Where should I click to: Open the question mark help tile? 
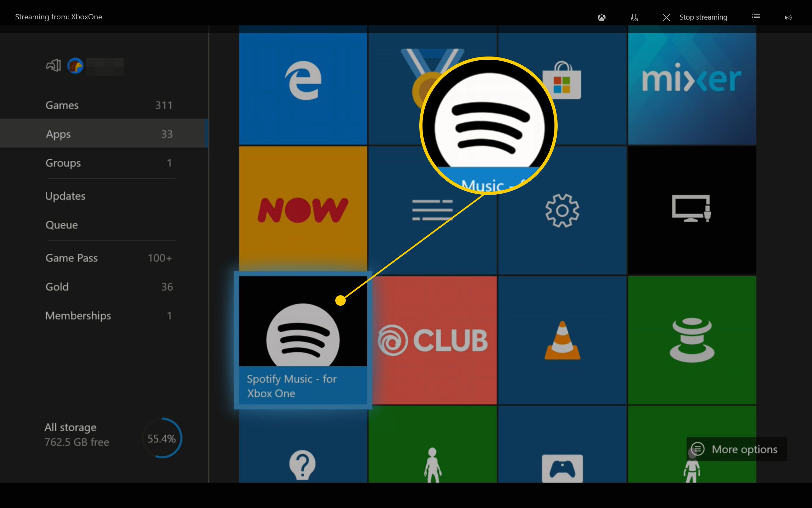point(303,444)
